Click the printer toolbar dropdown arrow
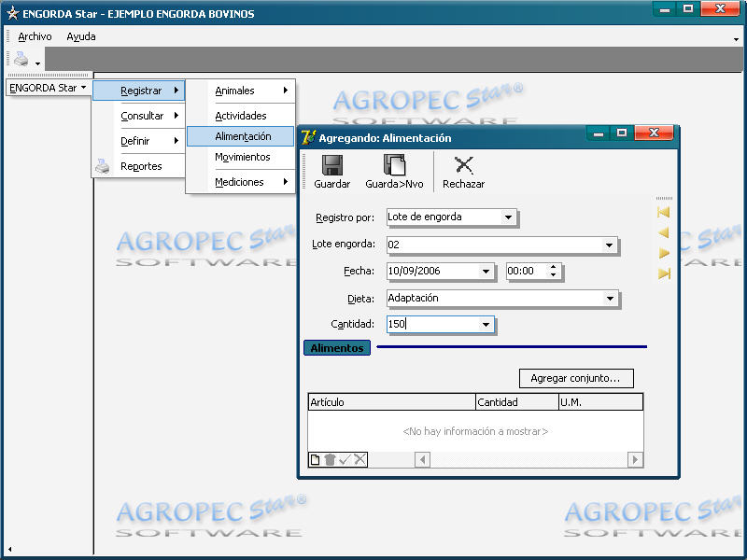 37,63
